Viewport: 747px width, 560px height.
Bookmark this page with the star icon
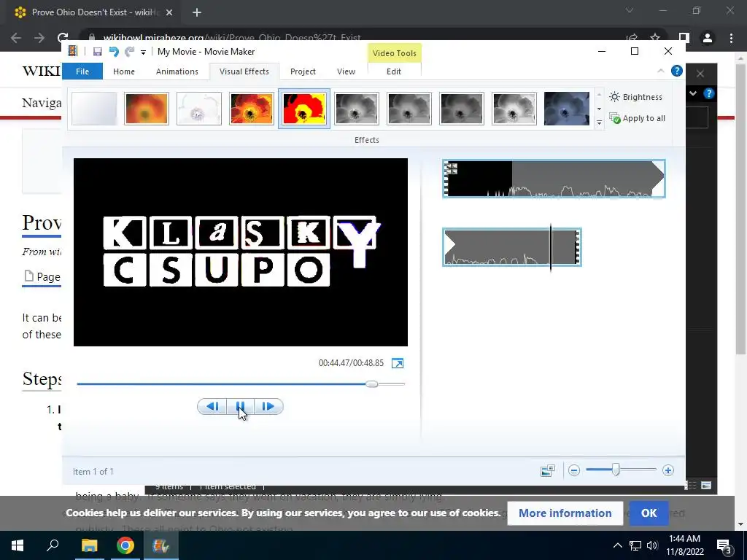pos(656,38)
